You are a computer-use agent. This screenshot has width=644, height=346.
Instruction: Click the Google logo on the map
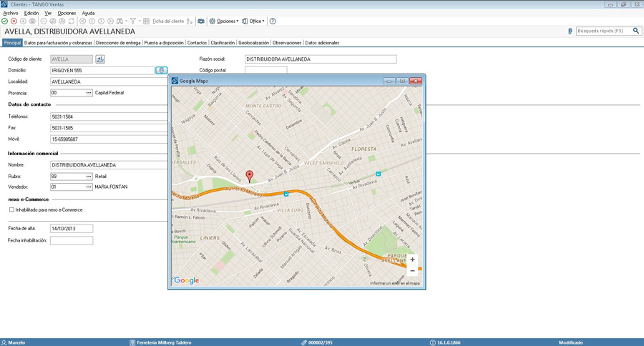click(187, 280)
